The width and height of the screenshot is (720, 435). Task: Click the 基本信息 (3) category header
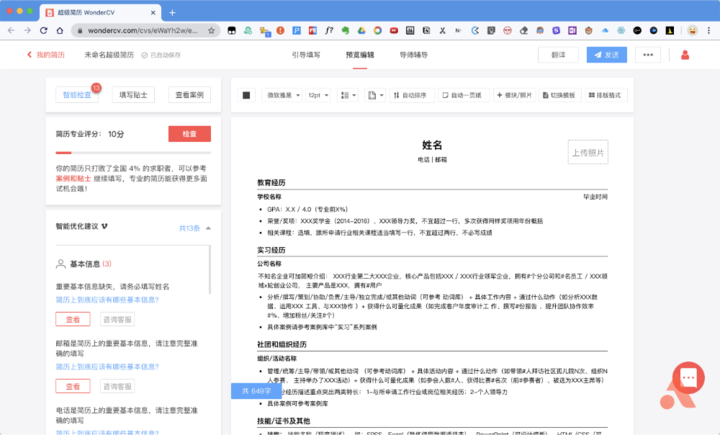(x=84, y=264)
